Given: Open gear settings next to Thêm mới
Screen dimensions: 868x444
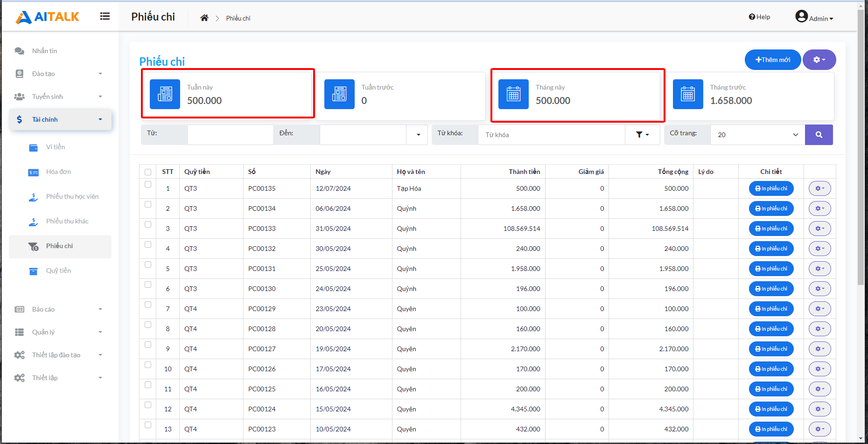Looking at the screenshot, I should (x=819, y=60).
